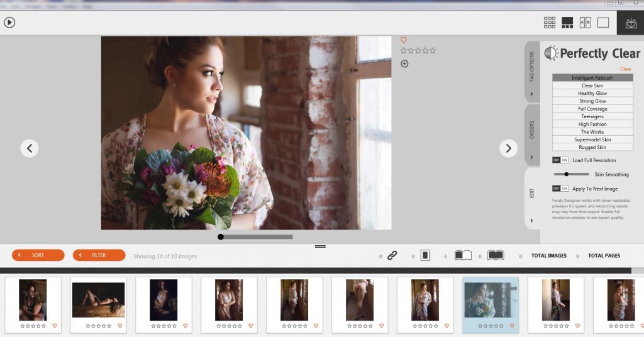The width and height of the screenshot is (644, 337).
Task: Click the filled book spread icon
Action: coord(496,255)
